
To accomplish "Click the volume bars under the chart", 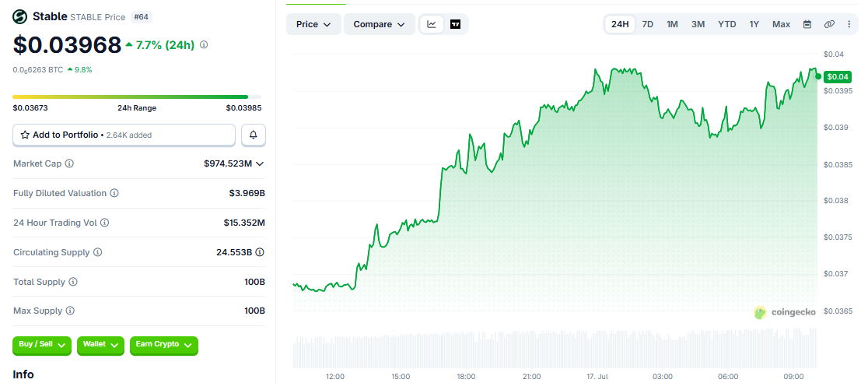I will tap(555, 348).
